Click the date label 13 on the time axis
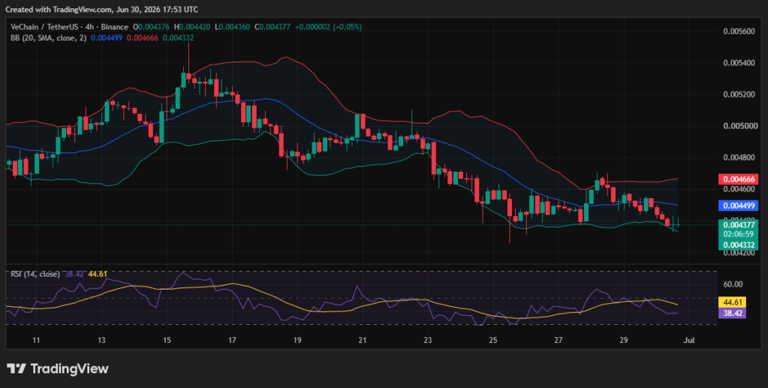Screen dimensions: 768x388 pyautogui.click(x=101, y=340)
